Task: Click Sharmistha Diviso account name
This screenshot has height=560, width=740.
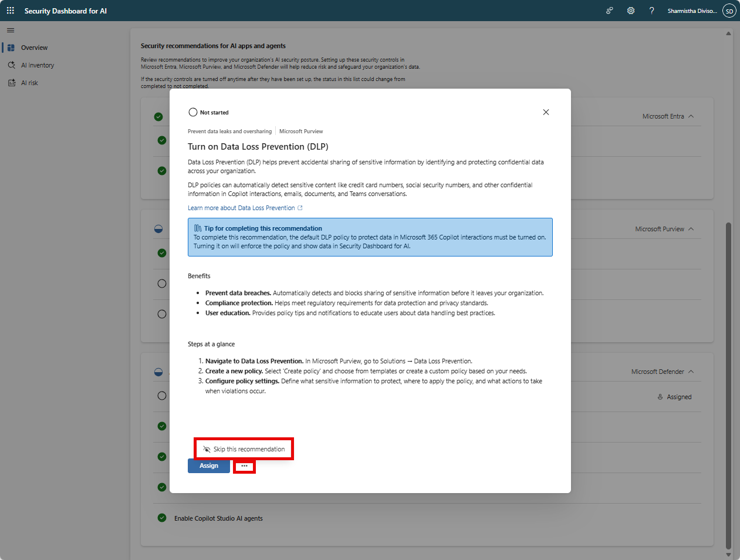Action: pos(692,11)
